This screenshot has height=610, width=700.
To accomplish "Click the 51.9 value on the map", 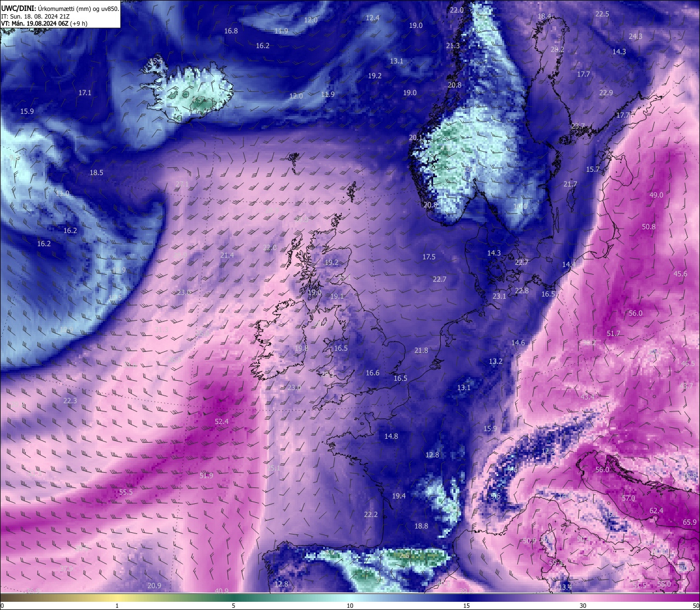I will click(x=206, y=476).
